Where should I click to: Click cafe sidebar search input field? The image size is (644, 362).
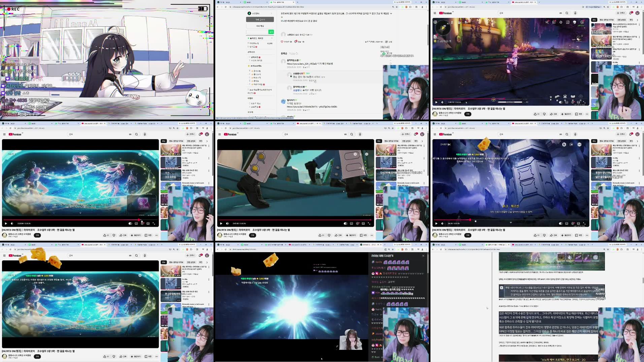point(257,32)
